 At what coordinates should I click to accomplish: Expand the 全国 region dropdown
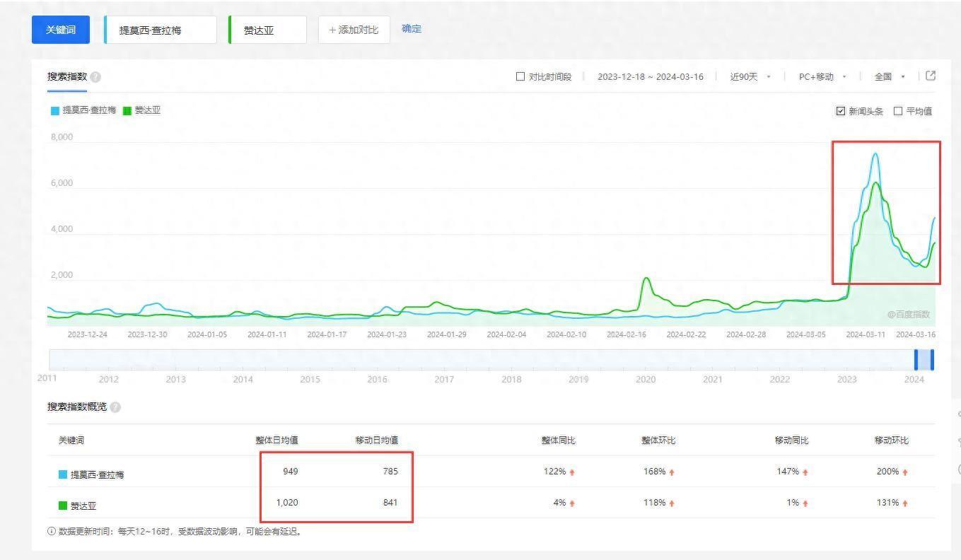pos(889,76)
